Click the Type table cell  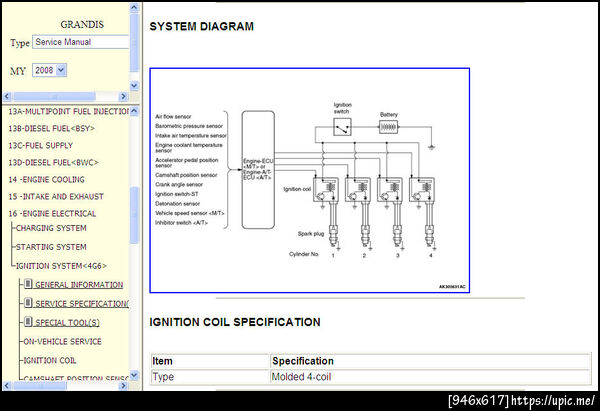coord(210,377)
